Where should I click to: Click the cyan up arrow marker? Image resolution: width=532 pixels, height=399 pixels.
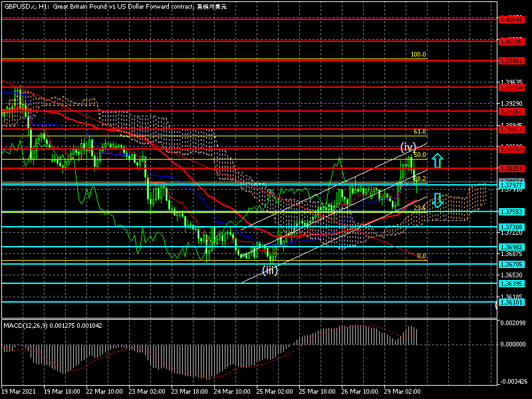point(437,160)
